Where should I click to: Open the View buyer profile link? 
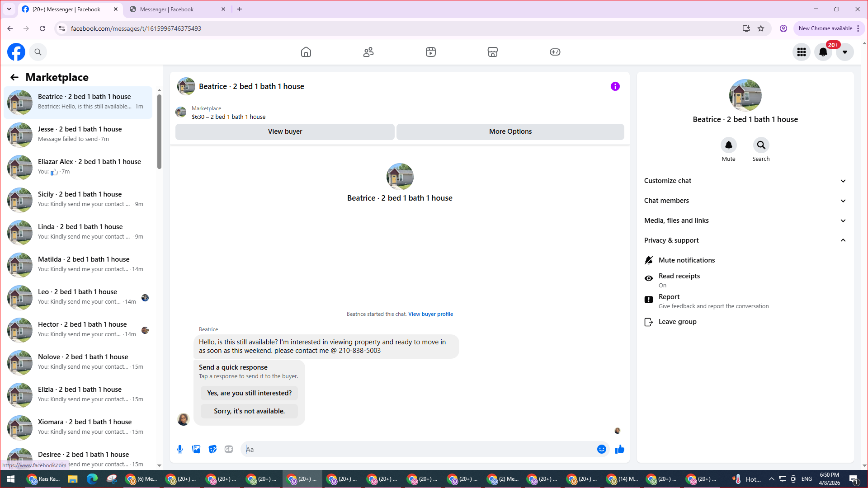tap(430, 314)
